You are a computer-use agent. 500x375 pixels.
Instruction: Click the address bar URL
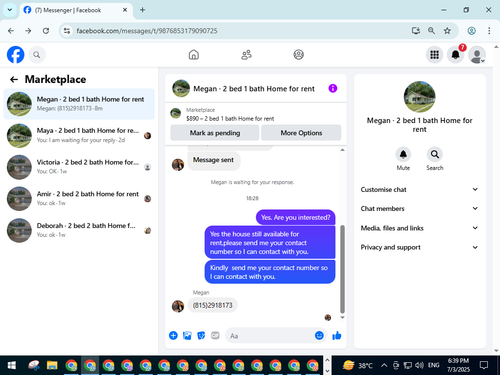coord(147,31)
